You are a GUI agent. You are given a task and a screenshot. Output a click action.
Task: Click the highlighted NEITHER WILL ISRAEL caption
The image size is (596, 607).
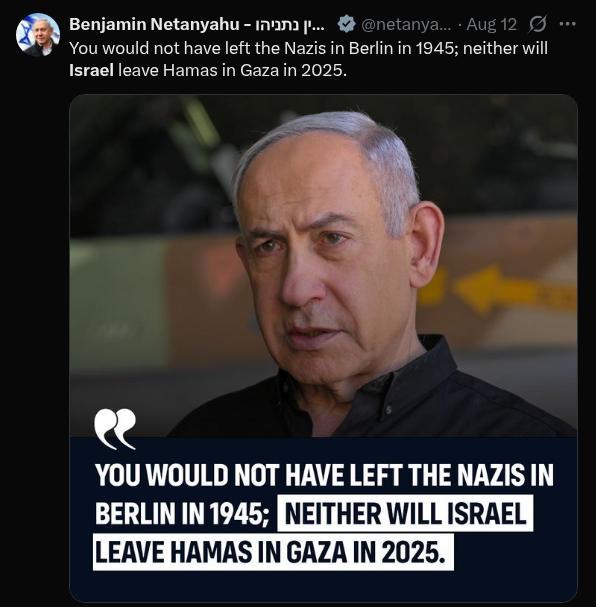(405, 513)
